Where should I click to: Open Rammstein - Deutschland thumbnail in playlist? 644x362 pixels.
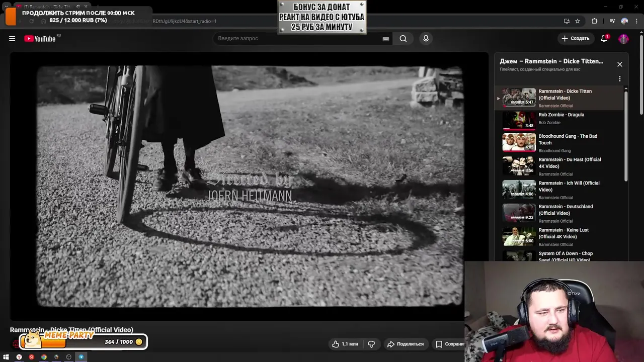click(x=519, y=213)
